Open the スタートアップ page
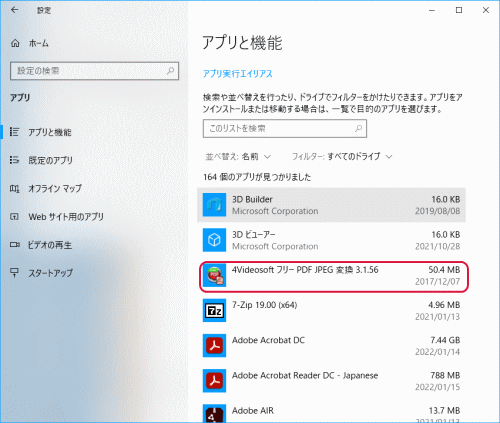 click(50, 273)
